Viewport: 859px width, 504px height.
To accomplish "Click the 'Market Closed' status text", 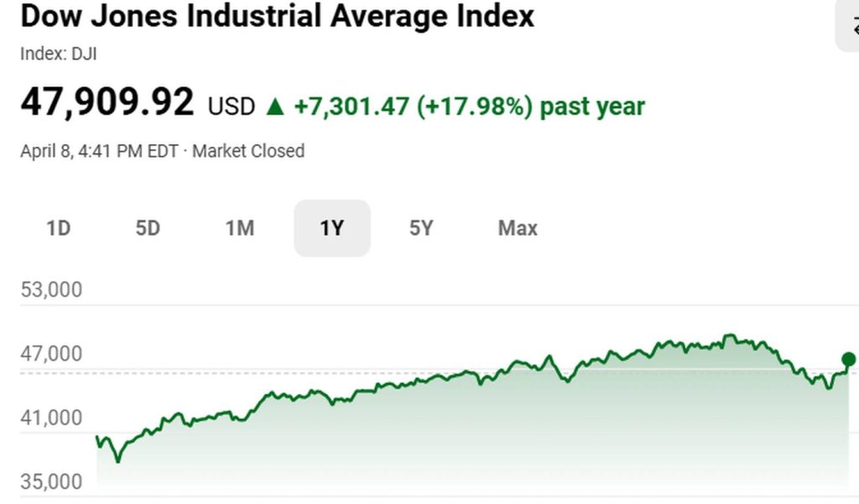I will pos(248,152).
